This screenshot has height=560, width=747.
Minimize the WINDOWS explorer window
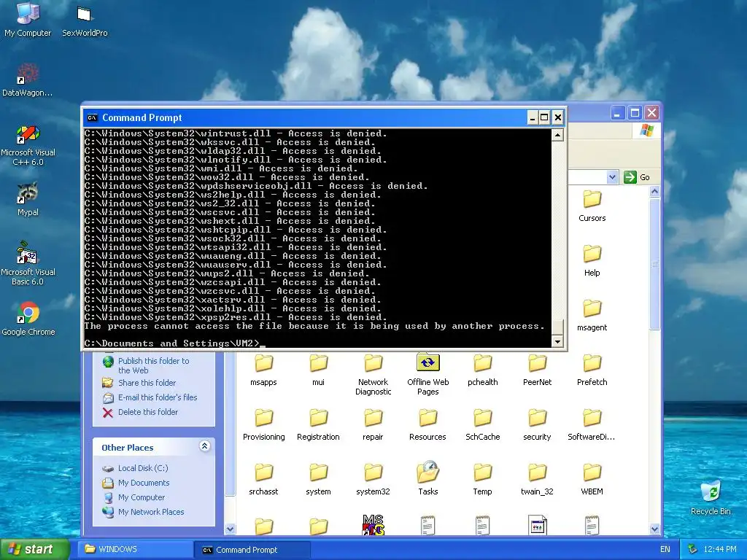[x=617, y=113]
